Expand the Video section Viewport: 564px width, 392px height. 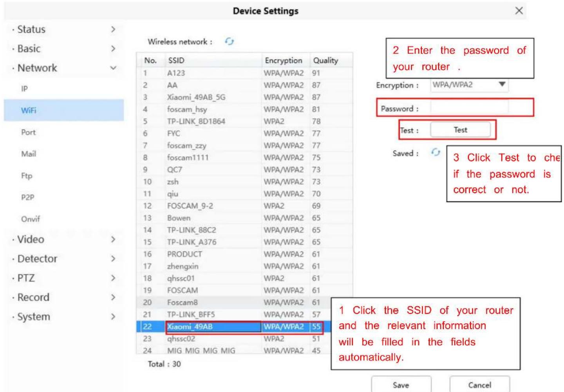(64, 239)
